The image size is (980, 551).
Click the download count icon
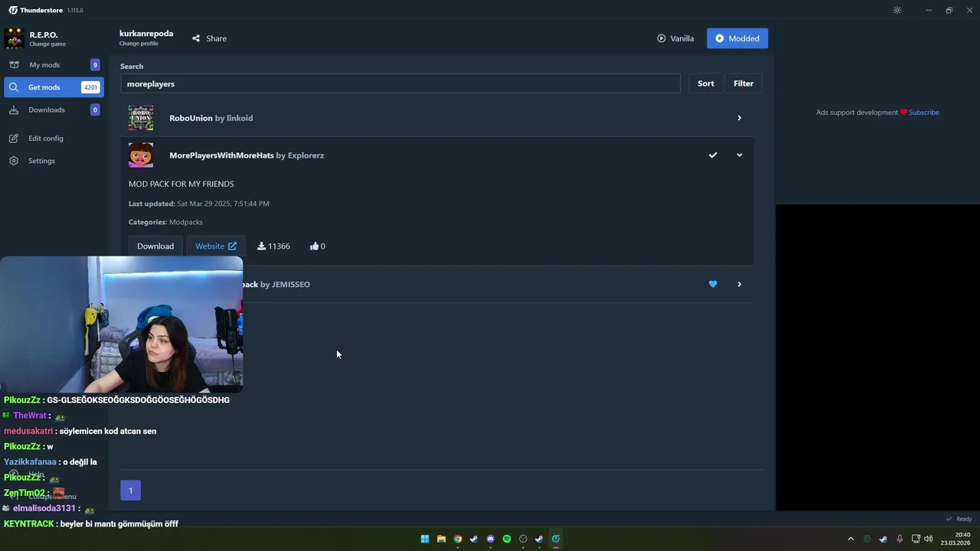tap(261, 246)
